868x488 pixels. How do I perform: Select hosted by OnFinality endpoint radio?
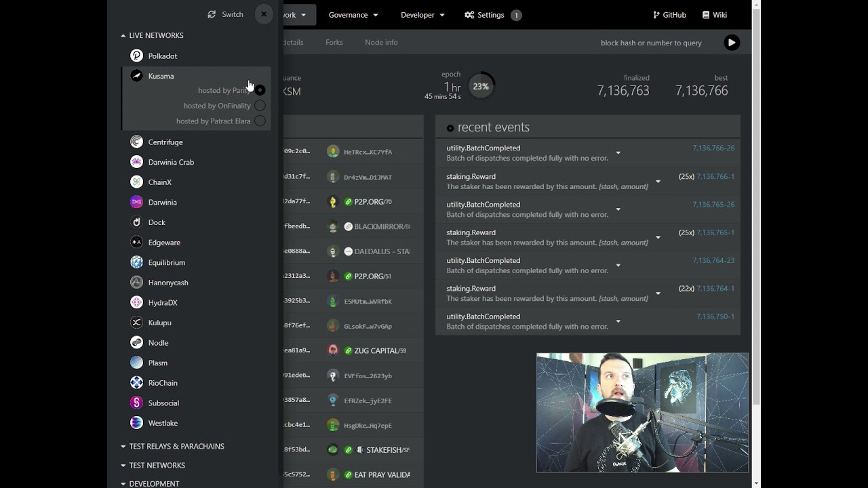260,106
